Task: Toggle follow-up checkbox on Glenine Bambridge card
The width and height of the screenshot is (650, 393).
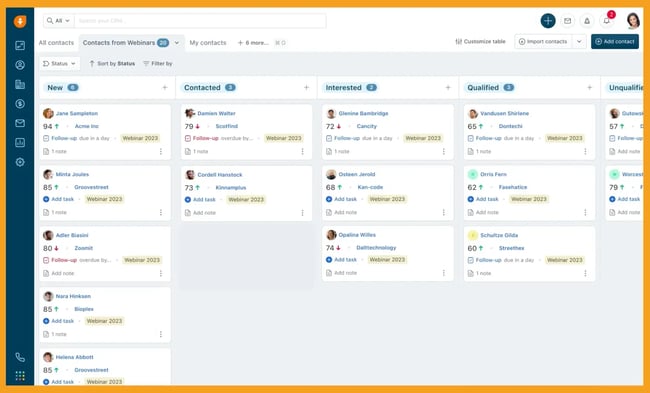Action: (x=329, y=138)
